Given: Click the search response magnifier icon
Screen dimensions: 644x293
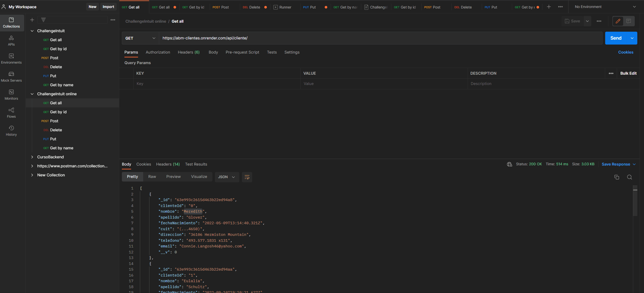Looking at the screenshot, I should (629, 177).
